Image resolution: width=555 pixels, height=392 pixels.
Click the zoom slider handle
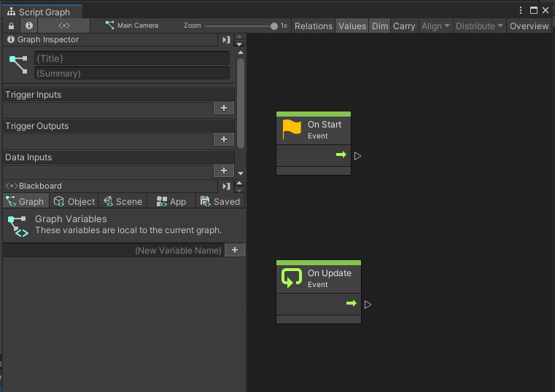pyautogui.click(x=274, y=26)
